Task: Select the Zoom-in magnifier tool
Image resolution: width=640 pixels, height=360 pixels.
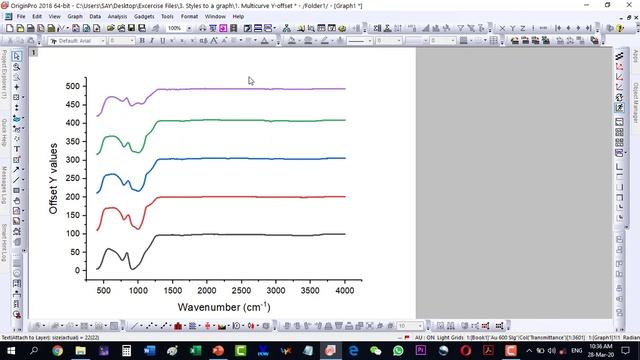Action: click(16, 67)
